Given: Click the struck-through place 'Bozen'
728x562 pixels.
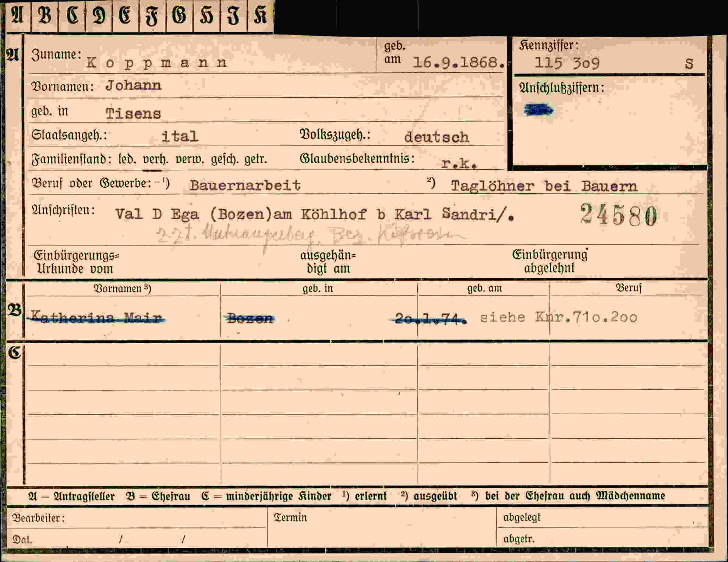Looking at the screenshot, I should 250,318.
